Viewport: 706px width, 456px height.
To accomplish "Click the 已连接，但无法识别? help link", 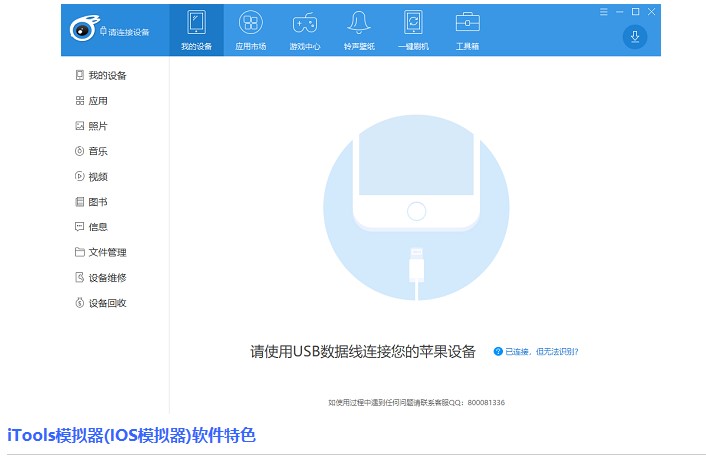I will [x=542, y=352].
